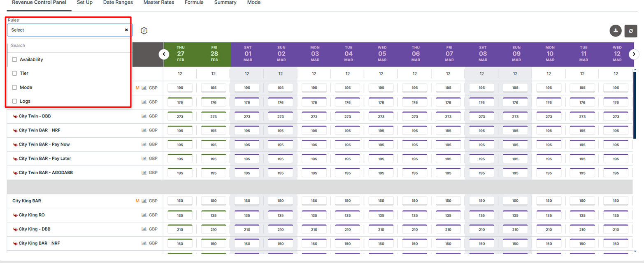Open the Formula tab
Viewport: 644px width, 263px height.
[x=194, y=2]
